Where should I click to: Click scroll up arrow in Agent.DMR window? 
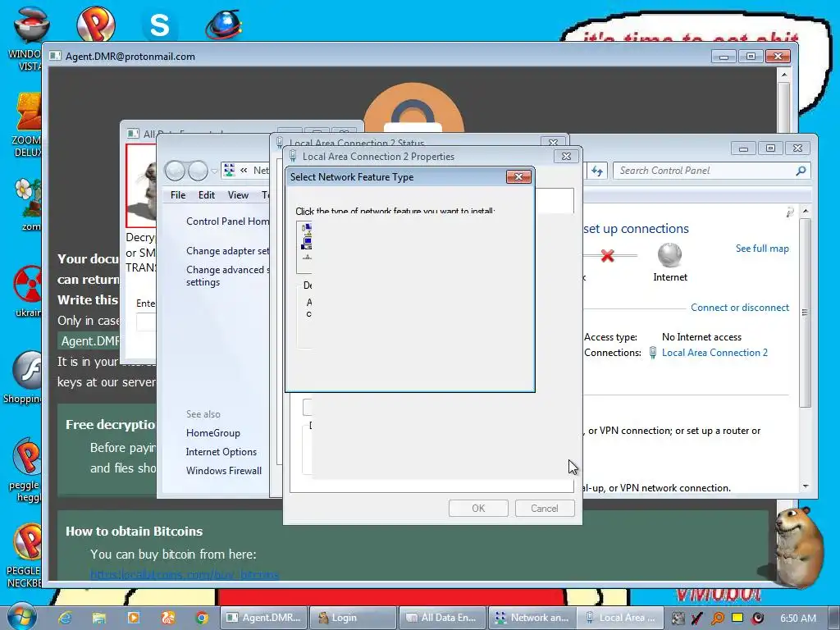[x=783, y=75]
